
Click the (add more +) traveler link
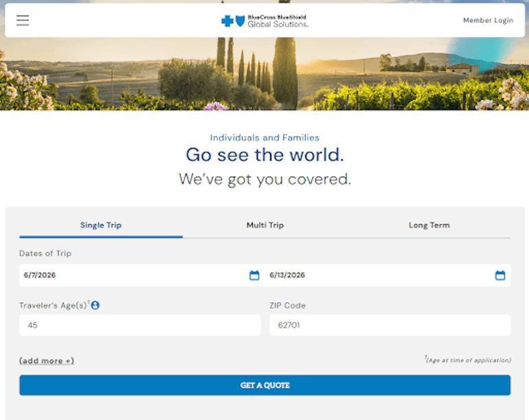point(47,361)
